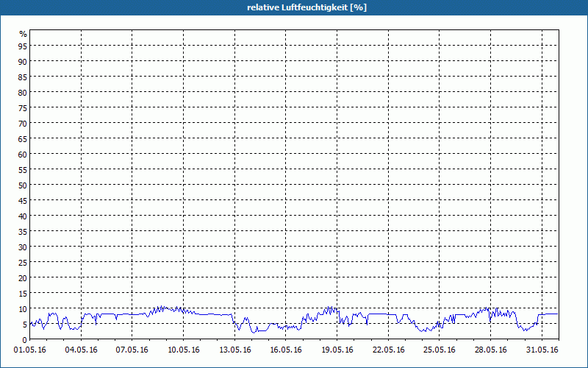The width and height of the screenshot is (588, 368).
Task: Click the 75 value on y-axis
Action: click(x=23, y=107)
